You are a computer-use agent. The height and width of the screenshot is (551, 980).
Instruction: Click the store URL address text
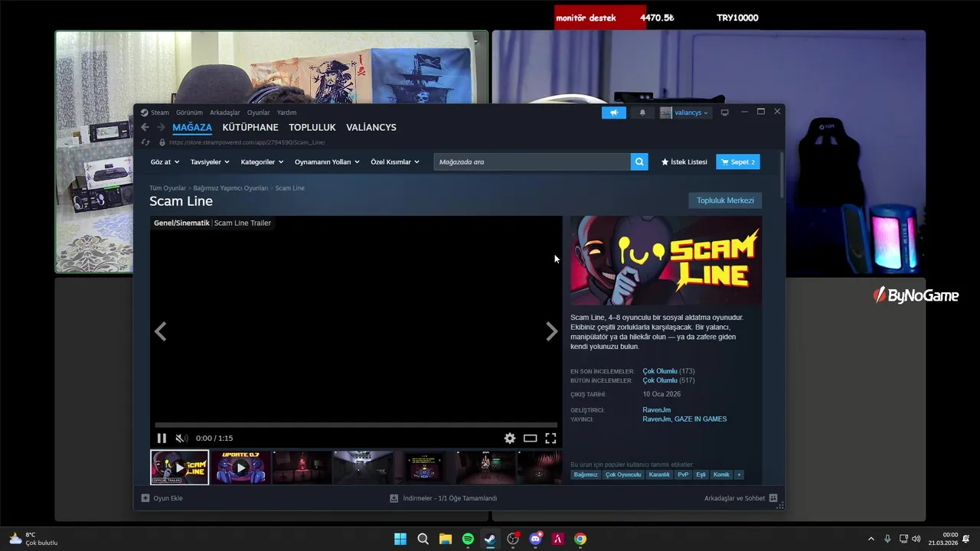(247, 142)
